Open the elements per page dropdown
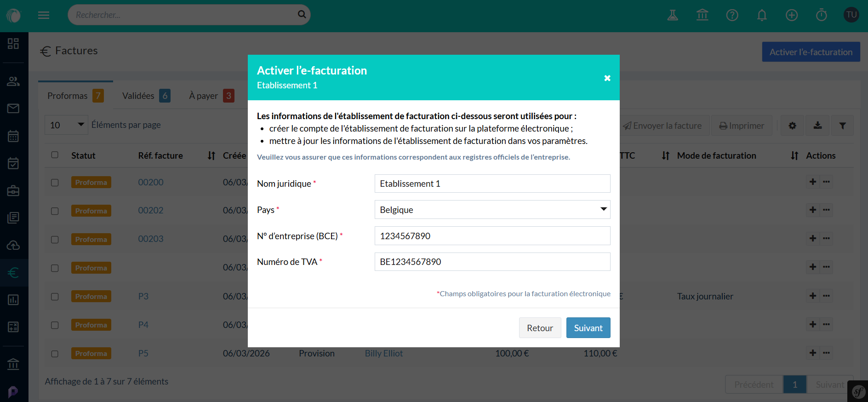Screen dimensions: 868x402 coord(66,125)
